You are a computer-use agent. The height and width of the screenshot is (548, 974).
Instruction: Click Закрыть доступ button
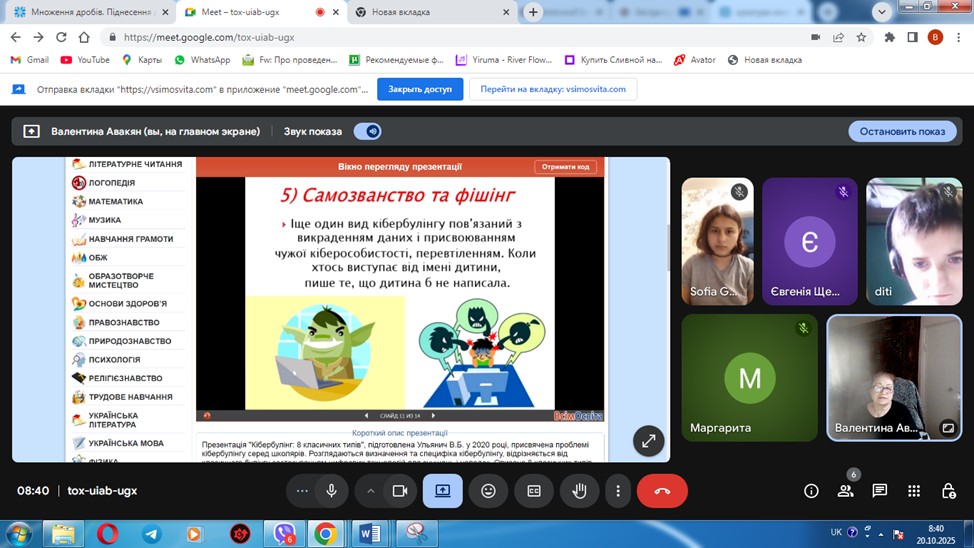[420, 89]
